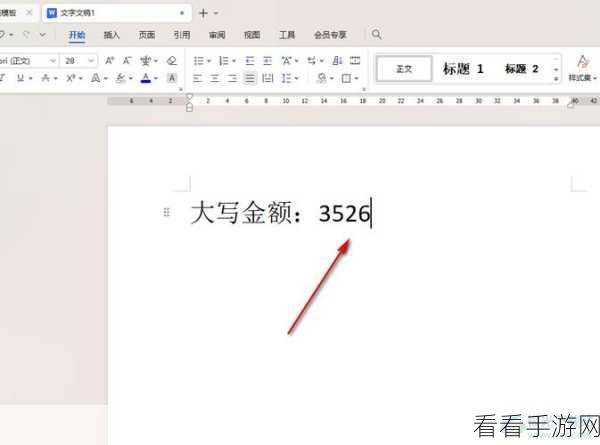
Task: Switch to the 视图 ribbon tab
Action: pos(252,35)
